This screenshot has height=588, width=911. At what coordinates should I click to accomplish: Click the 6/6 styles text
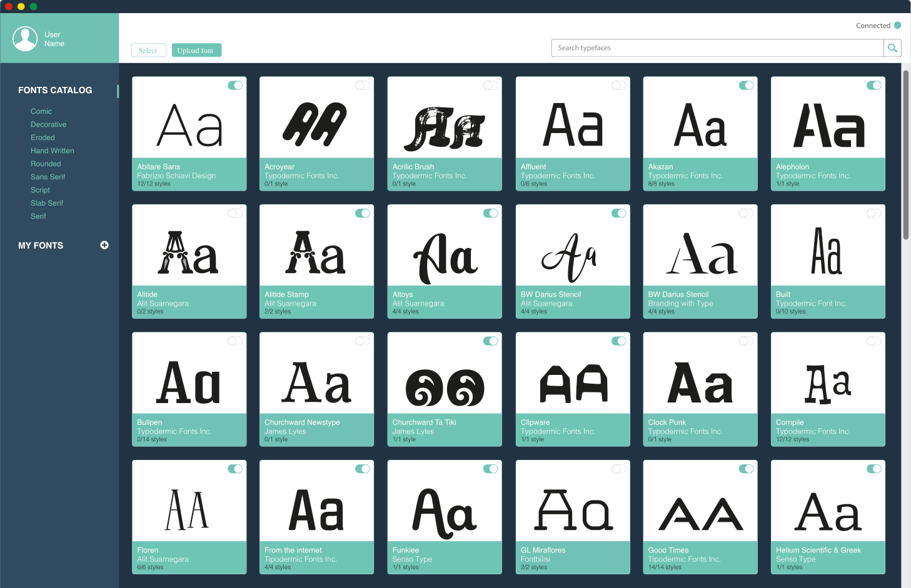(x=150, y=567)
